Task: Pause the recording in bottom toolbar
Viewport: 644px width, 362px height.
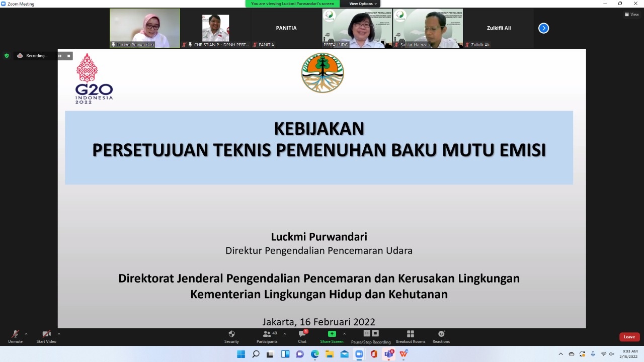Action: [367, 333]
